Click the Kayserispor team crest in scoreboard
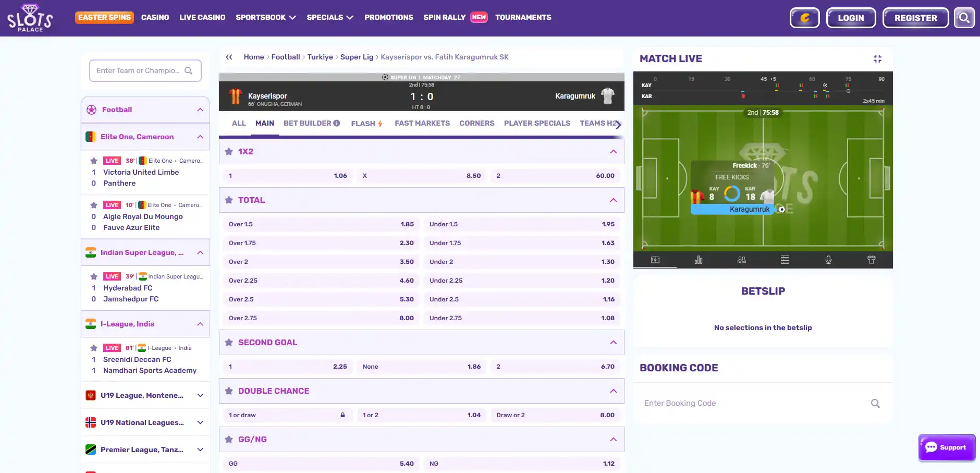Image resolution: width=980 pixels, height=473 pixels. coord(236,96)
